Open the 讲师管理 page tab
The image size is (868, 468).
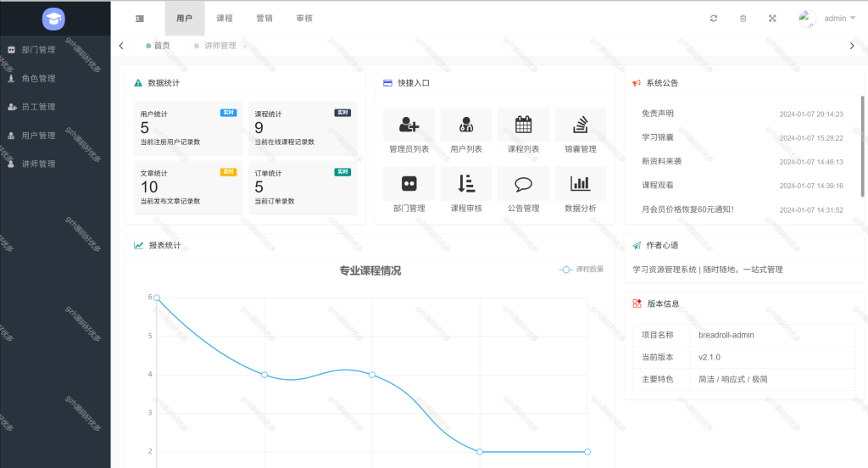220,46
